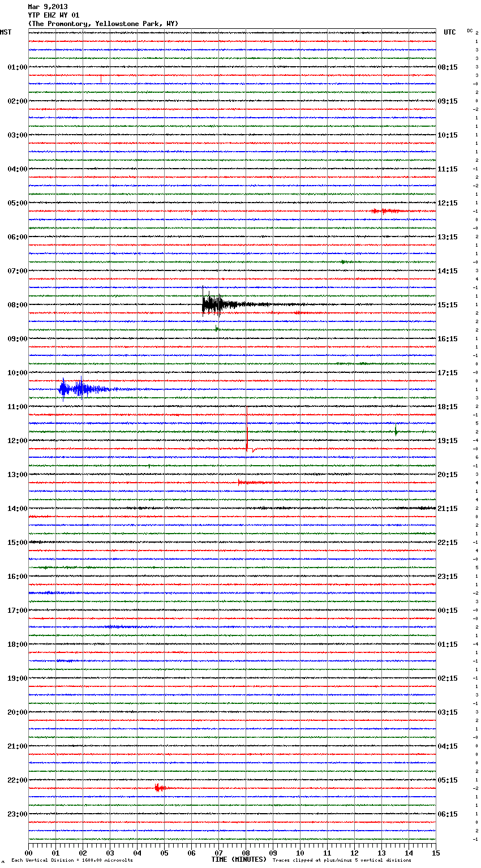Click the MST time zone label
Screen dimensions: 481x868
pyautogui.click(x=6, y=32)
